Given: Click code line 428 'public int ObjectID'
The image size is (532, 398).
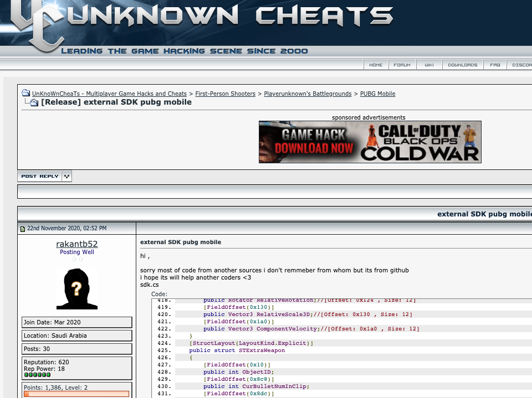Looking at the screenshot, I should [x=238, y=372].
